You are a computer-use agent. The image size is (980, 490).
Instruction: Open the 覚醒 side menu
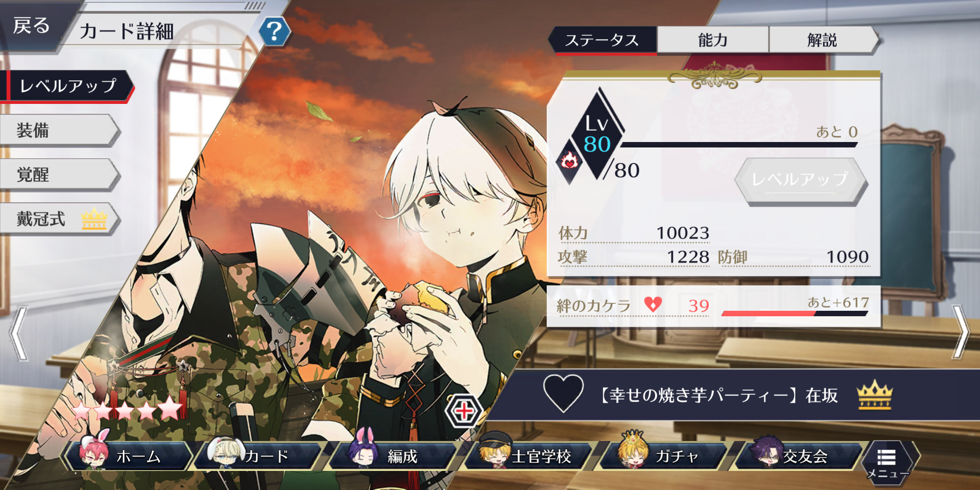click(x=59, y=175)
